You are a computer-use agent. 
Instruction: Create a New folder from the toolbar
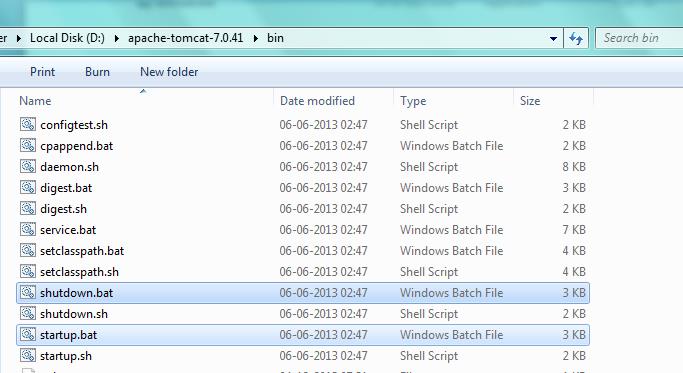tap(169, 72)
